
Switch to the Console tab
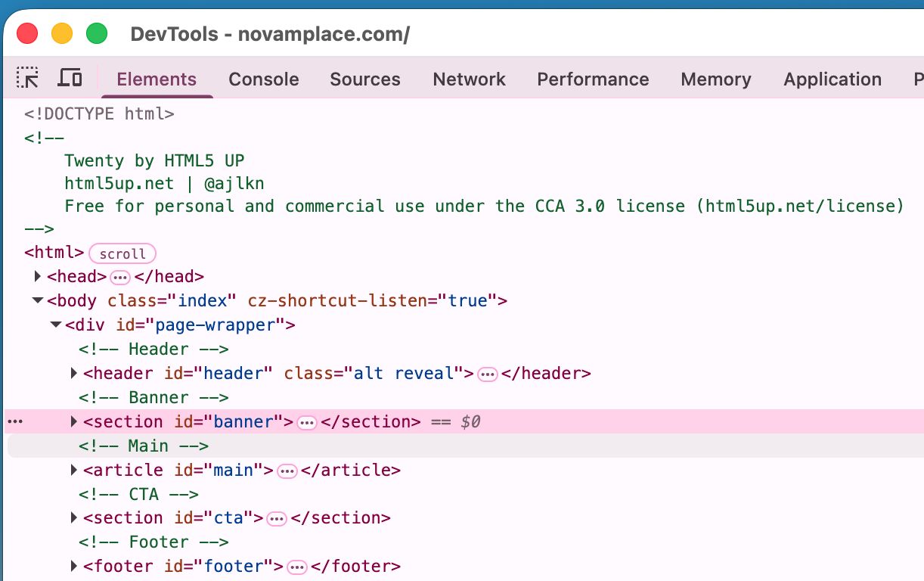pyautogui.click(x=263, y=79)
